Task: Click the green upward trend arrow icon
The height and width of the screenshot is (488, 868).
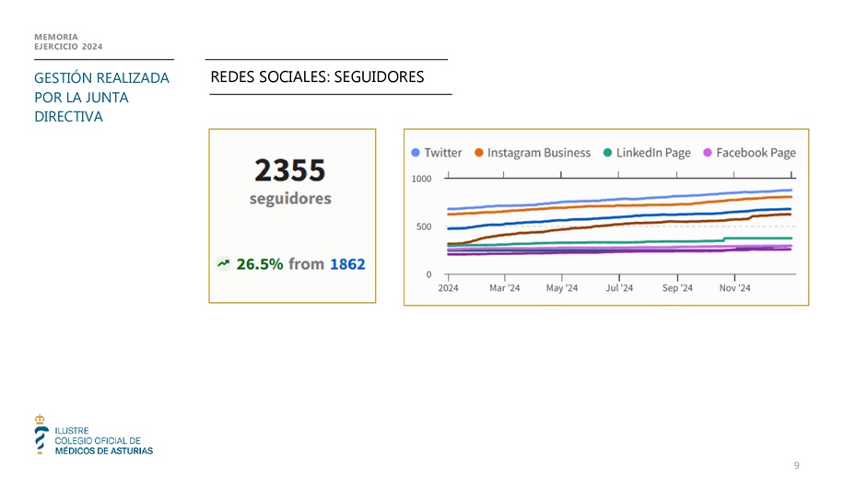Action: [x=223, y=264]
